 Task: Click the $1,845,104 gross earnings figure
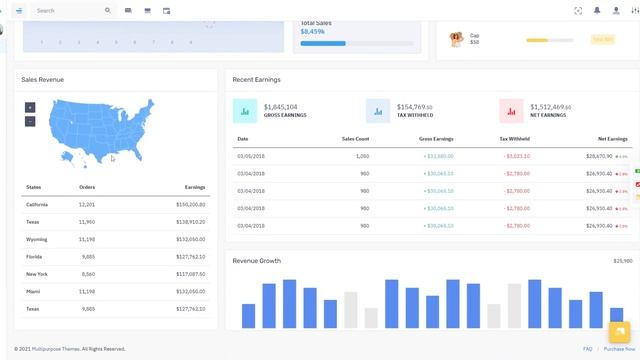point(280,107)
